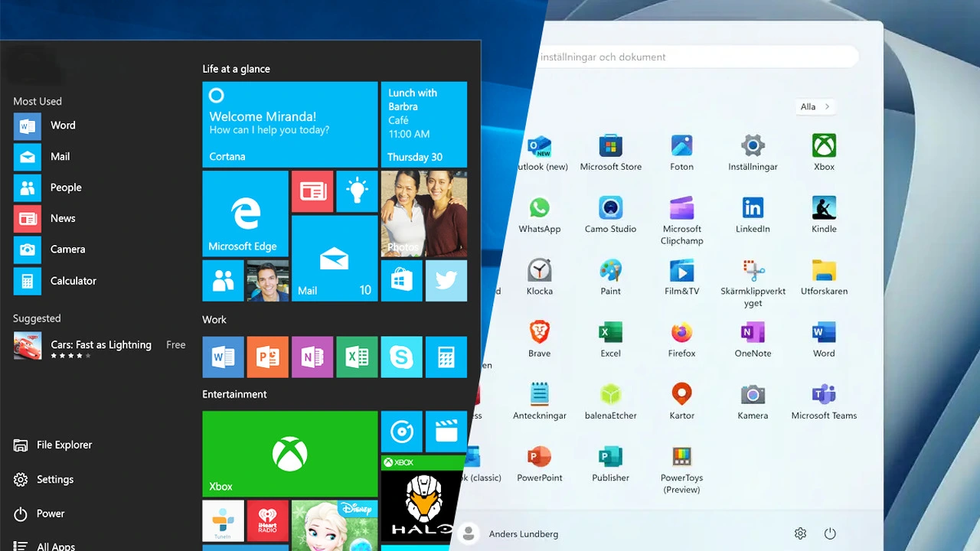Viewport: 980px width, 551px height.
Task: Open the Xbox green tile
Action: tap(289, 454)
